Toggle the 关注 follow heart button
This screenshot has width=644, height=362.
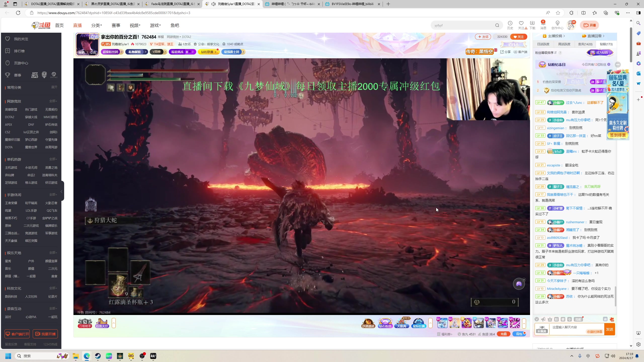tap(518, 37)
